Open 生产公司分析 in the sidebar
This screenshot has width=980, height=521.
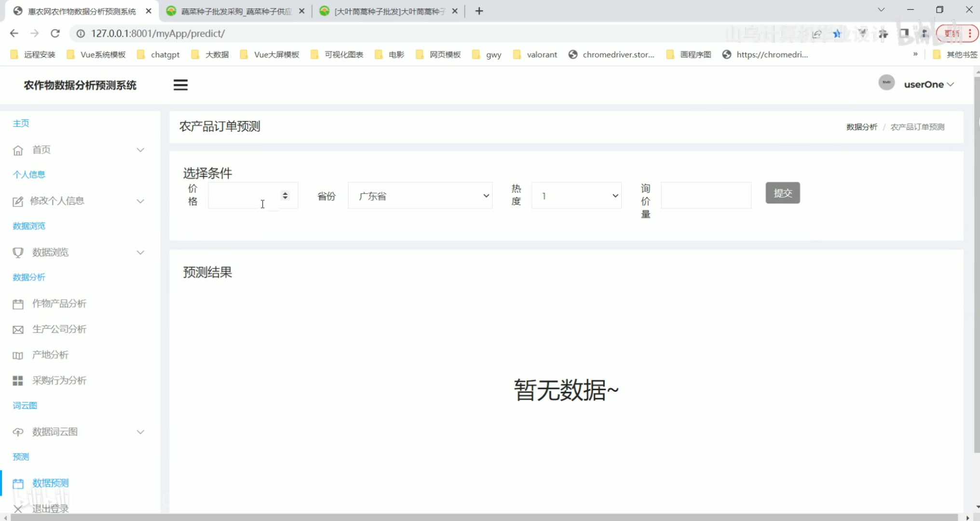click(x=59, y=329)
